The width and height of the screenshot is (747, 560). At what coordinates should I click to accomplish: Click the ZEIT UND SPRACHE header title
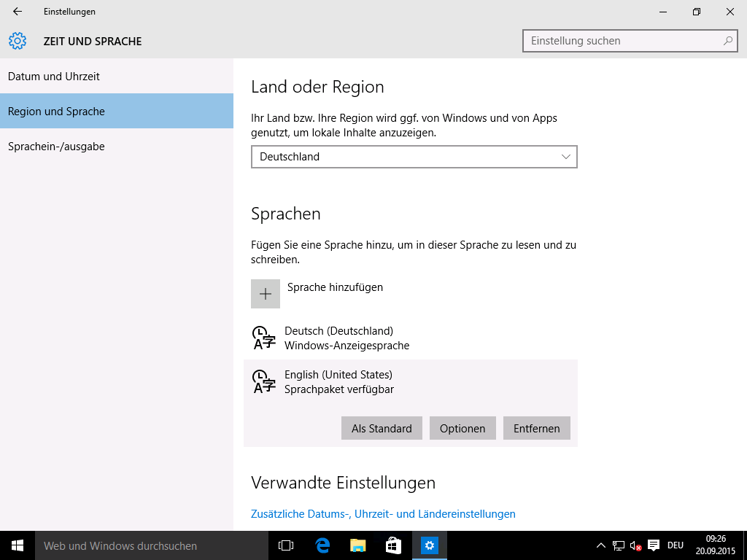point(93,42)
